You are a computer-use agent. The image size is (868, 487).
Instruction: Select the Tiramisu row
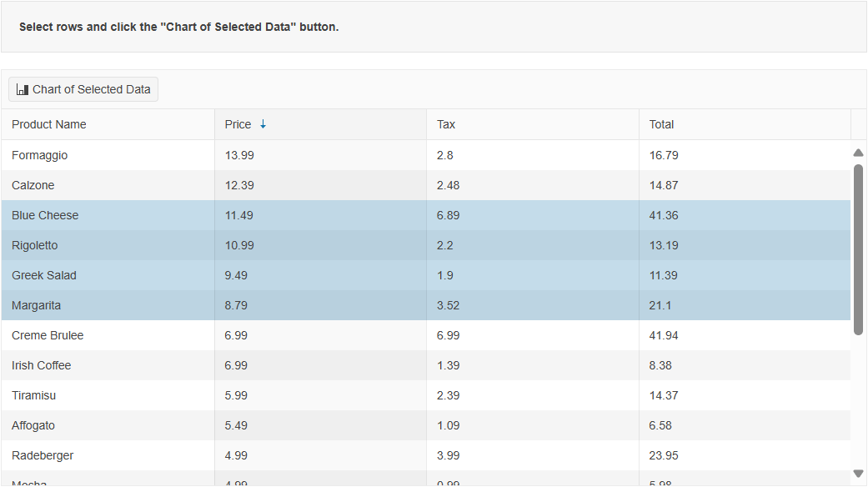point(108,395)
